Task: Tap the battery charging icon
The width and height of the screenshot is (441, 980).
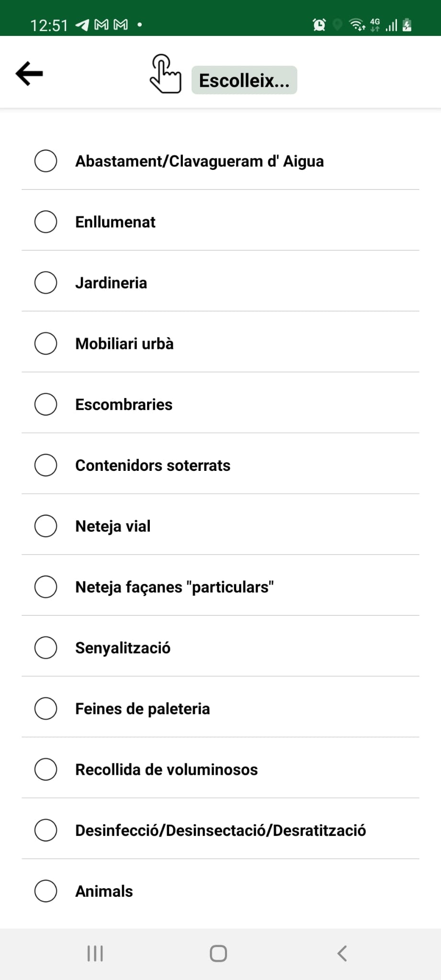Action: point(407,24)
